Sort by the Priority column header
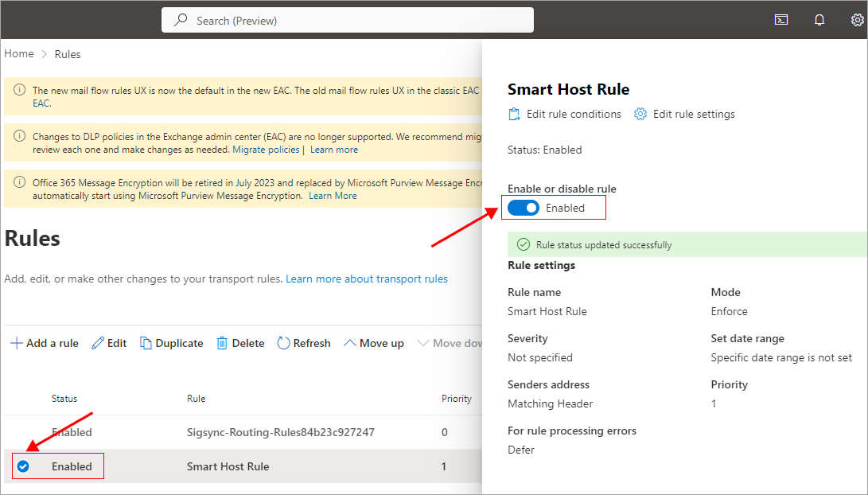The height and width of the screenshot is (495, 868). [x=457, y=399]
